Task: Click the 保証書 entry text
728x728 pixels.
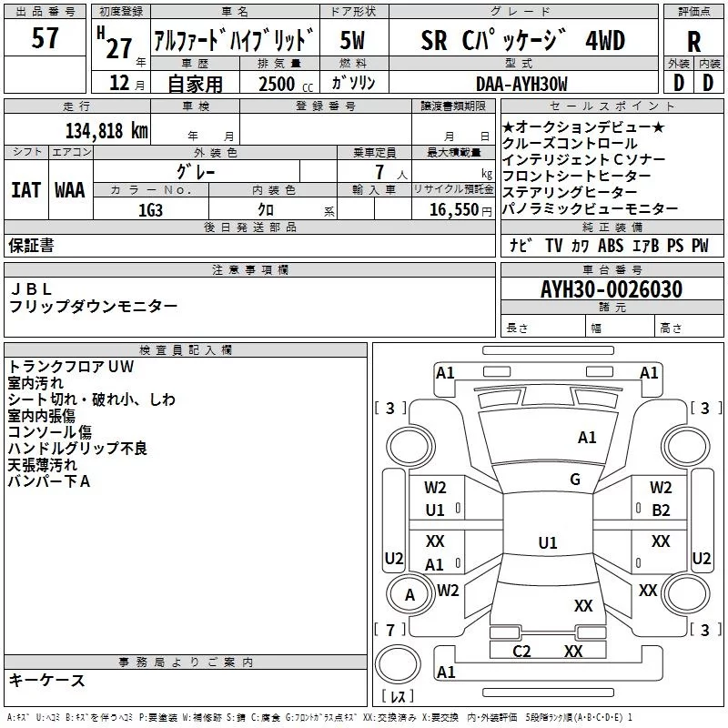Action: tap(31, 245)
